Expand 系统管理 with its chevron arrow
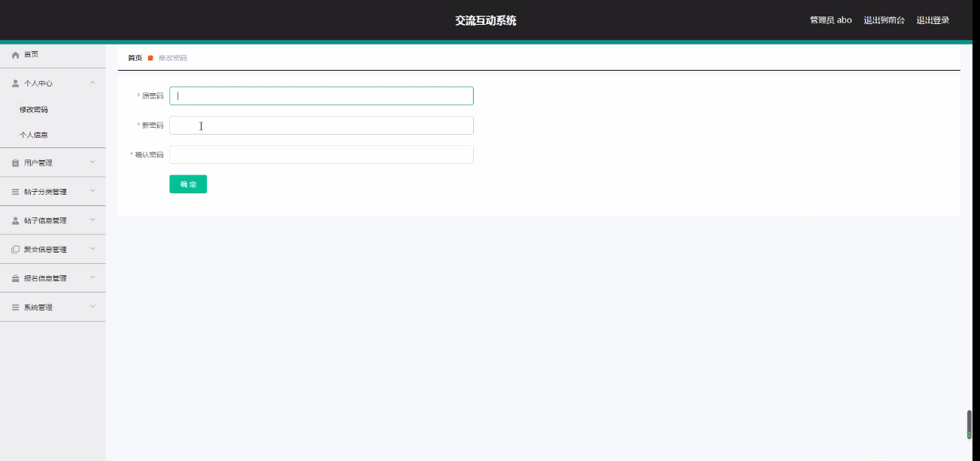This screenshot has height=461, width=980. point(93,307)
